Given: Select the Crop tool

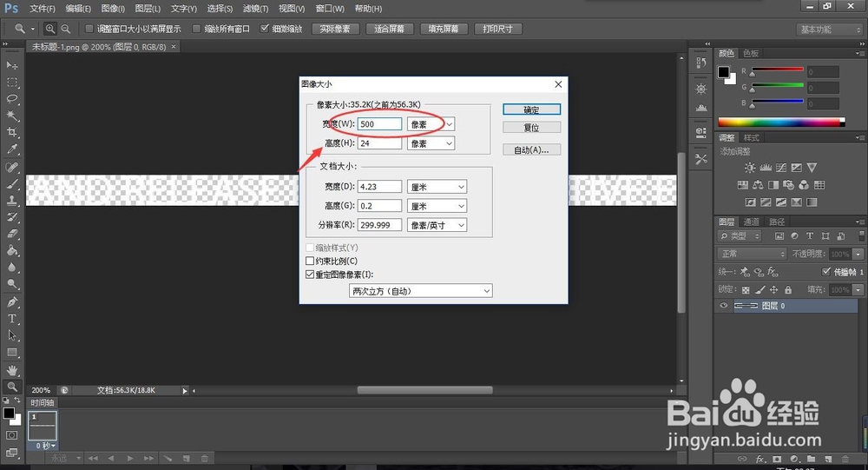Looking at the screenshot, I should pyautogui.click(x=12, y=132).
